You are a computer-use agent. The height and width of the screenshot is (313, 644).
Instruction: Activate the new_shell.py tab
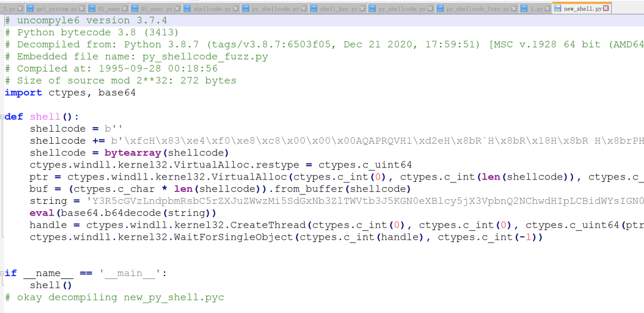582,8
